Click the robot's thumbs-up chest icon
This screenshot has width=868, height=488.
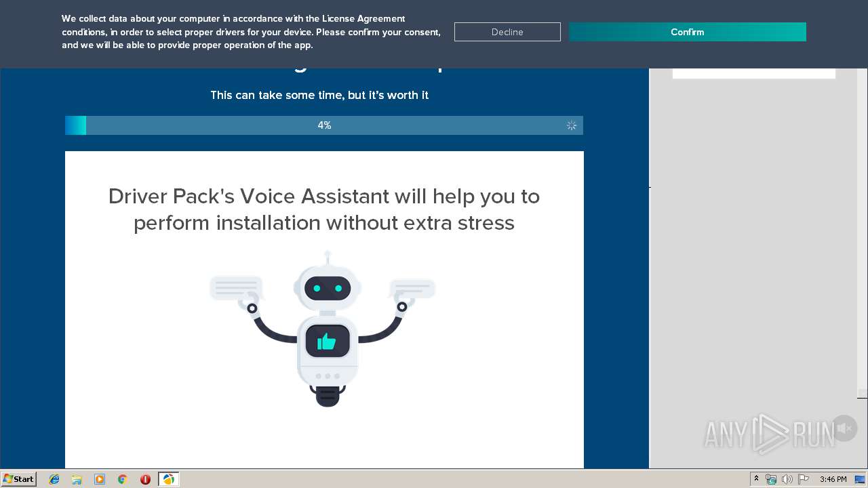pyautogui.click(x=327, y=341)
